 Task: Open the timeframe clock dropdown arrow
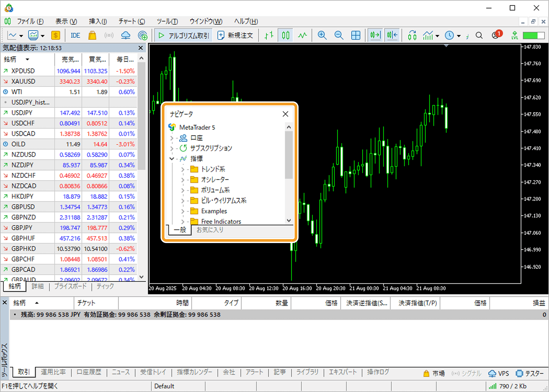tap(459, 36)
